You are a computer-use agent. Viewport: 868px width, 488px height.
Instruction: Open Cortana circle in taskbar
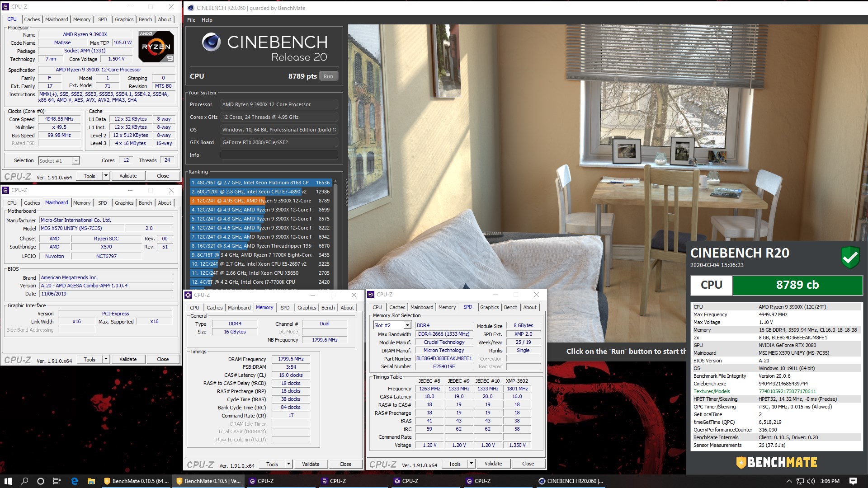[x=41, y=481]
